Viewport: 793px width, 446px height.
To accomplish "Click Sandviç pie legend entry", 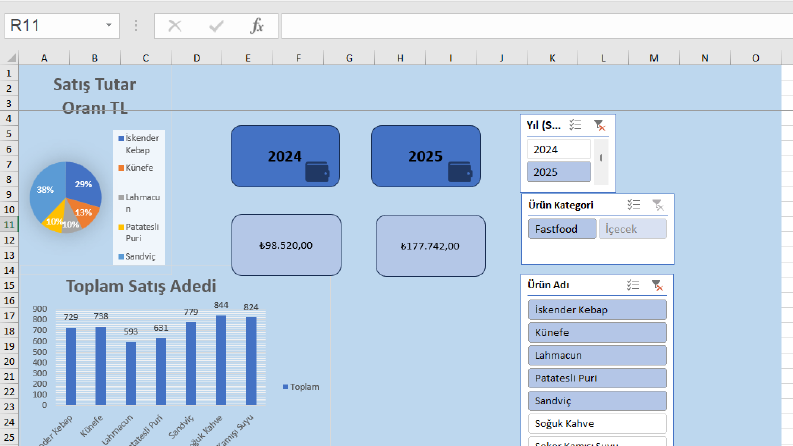I will (137, 256).
